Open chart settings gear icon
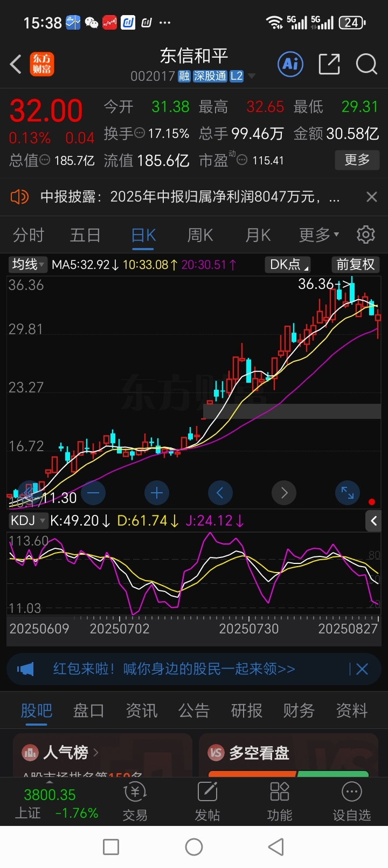 (x=366, y=235)
